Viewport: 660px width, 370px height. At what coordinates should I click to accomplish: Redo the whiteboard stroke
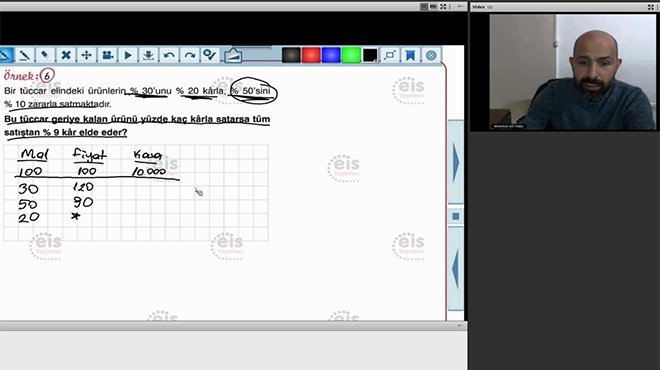pos(189,55)
